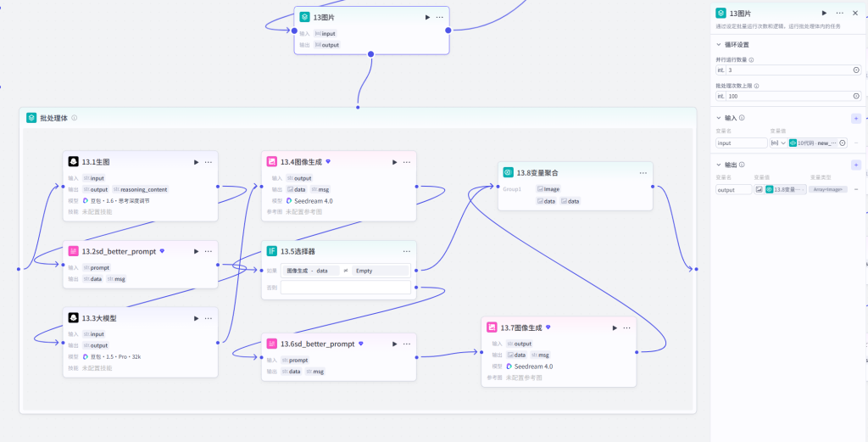
Task: Open the 13.5选择器 options menu
Action: [407, 251]
